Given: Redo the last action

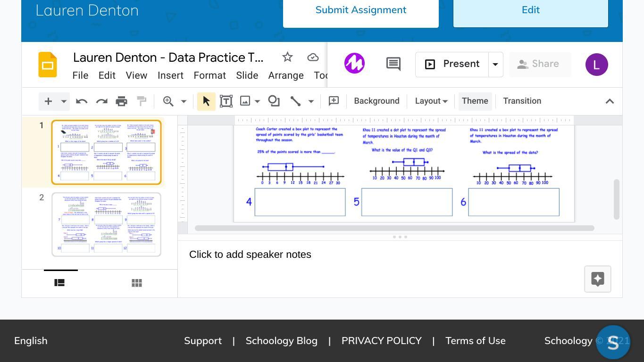Looking at the screenshot, I should pos(102,101).
